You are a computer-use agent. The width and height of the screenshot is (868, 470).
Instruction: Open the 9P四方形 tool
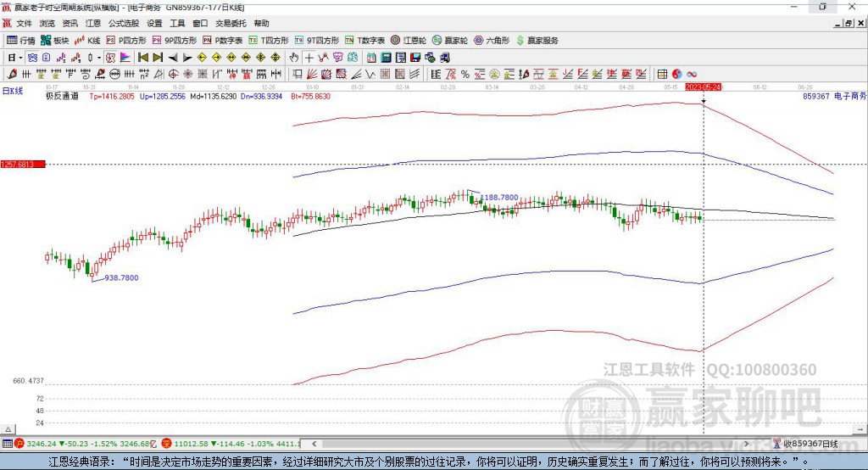coord(175,41)
